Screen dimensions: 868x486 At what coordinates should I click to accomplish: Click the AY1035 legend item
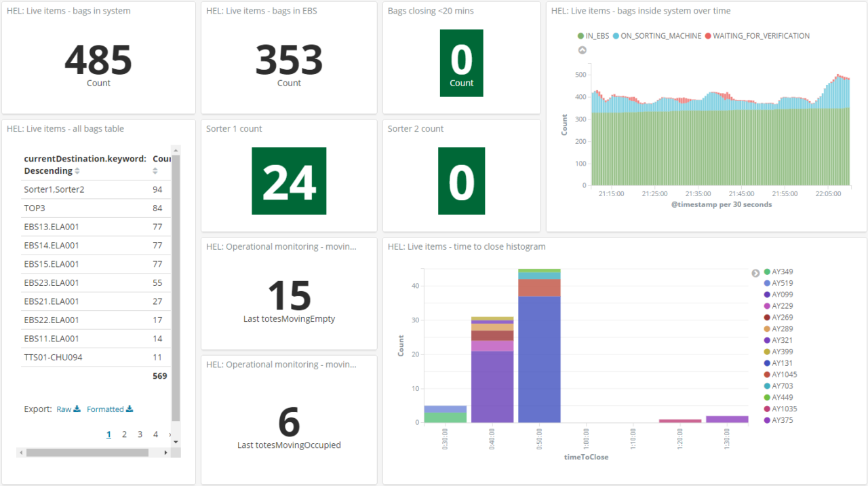pos(780,409)
